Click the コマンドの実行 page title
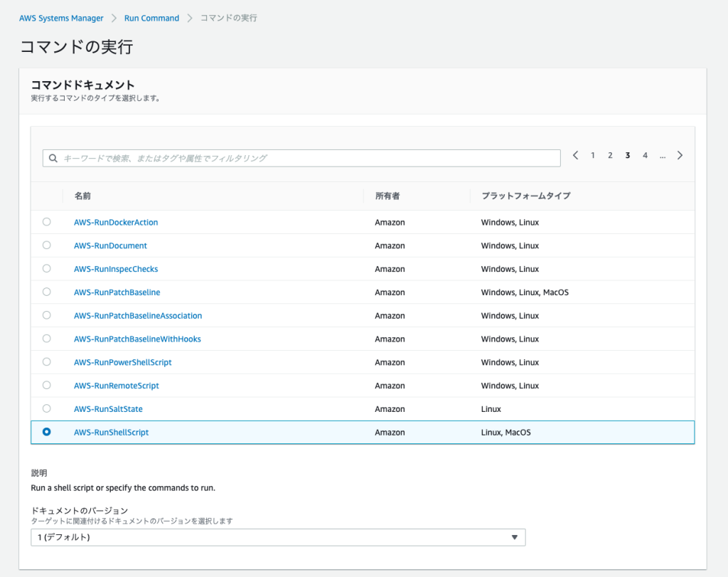This screenshot has width=728, height=577. (77, 46)
